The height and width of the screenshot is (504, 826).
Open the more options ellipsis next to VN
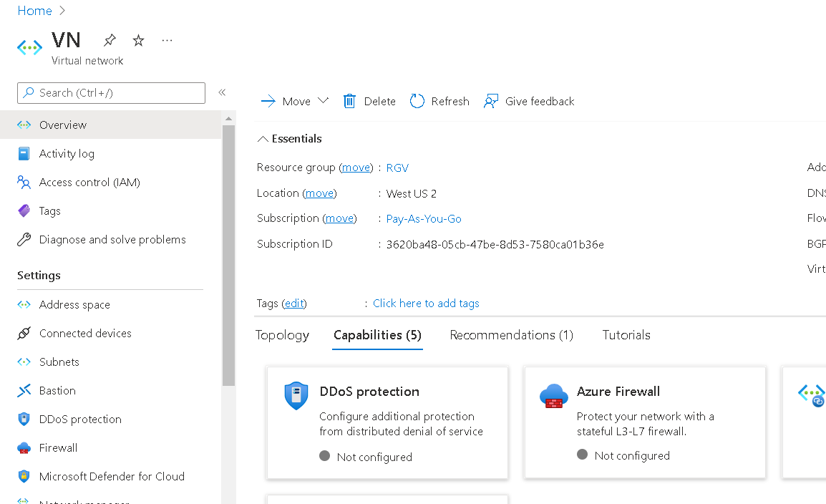[x=167, y=40]
